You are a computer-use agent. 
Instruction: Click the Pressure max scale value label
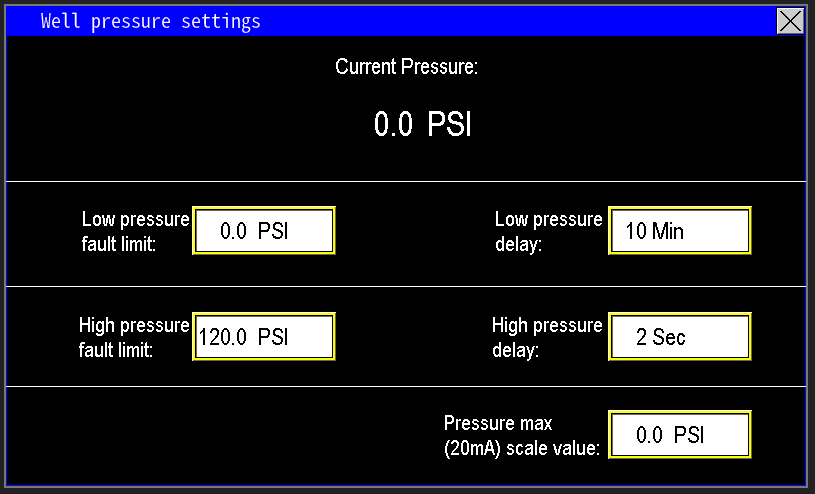(522, 435)
